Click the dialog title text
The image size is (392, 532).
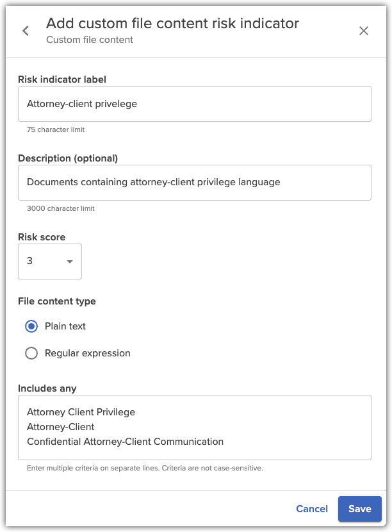[172, 23]
